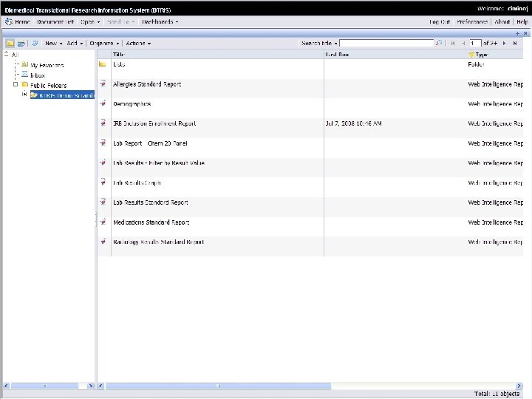Close panel with x icon at top right
The height and width of the screenshot is (399, 532).
click(525, 33)
